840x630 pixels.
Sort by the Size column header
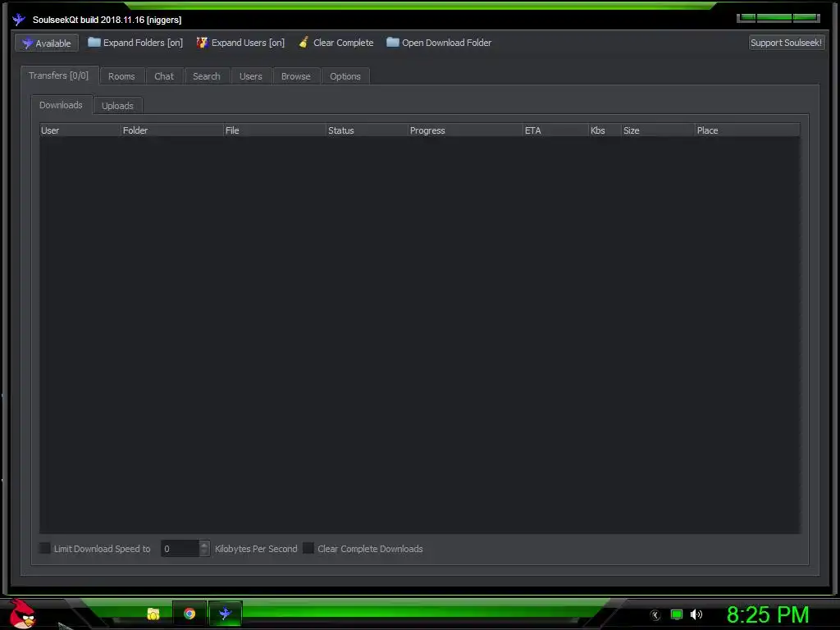659,130
